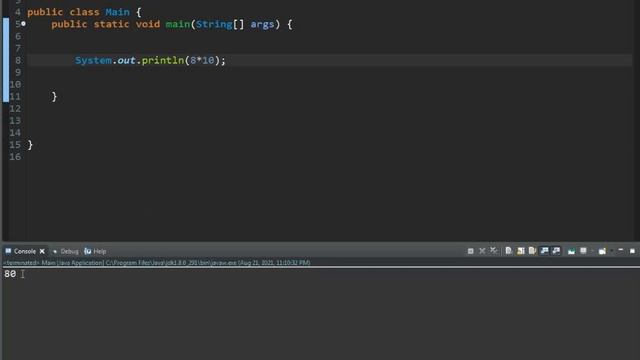Place cursor on empty line 13
The height and width of the screenshot is (360, 640).
point(330,120)
